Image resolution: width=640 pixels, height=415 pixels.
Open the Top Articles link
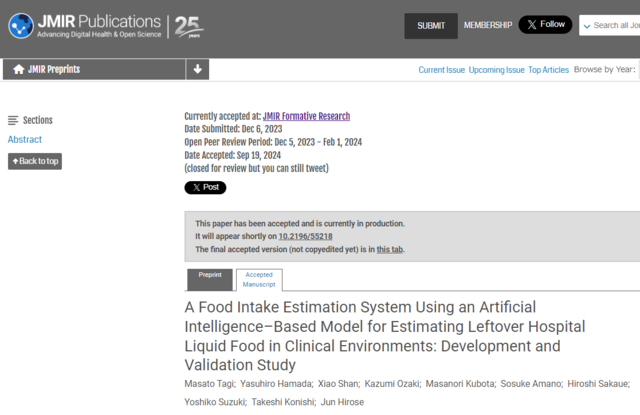[x=548, y=70]
